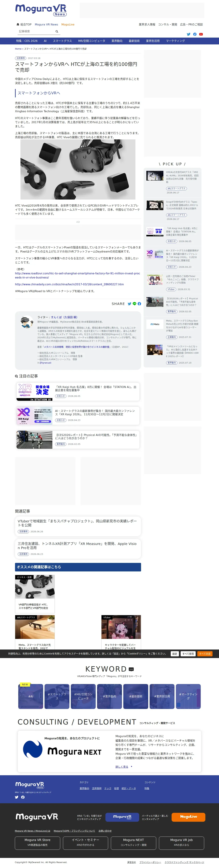Click 詳しく見る in the Mogura NEXT box
Viewport: 219px width, 868px height.
pos(122,767)
